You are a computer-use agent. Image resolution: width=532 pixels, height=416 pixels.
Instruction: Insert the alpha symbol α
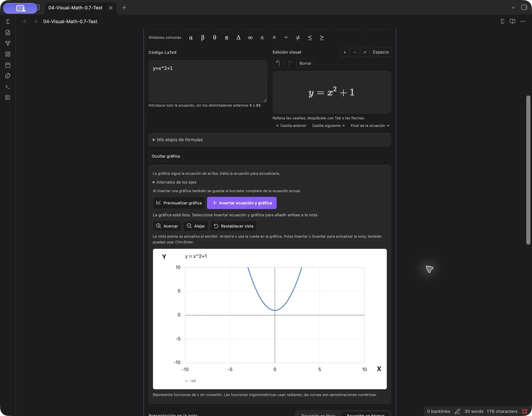[191, 37]
